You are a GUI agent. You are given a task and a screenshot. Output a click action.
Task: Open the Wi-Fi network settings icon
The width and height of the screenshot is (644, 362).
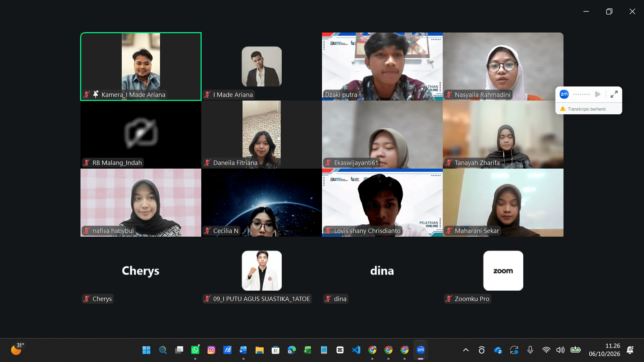click(546, 350)
